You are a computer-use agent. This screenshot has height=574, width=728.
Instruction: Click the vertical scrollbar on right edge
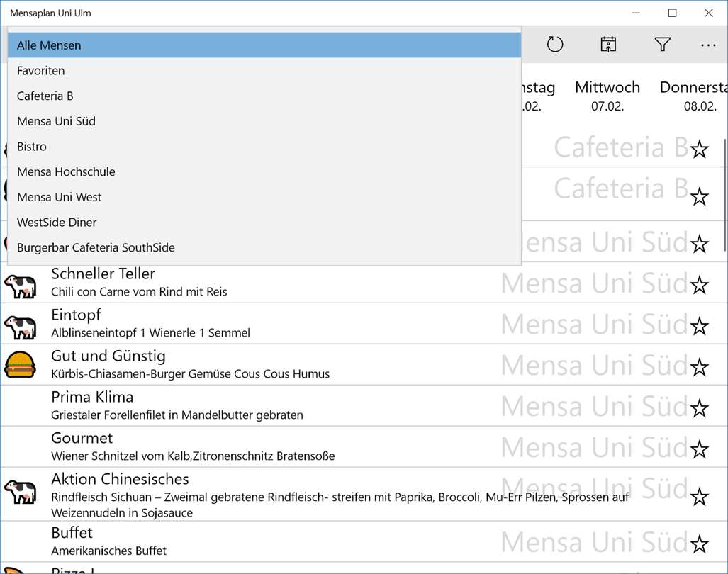point(724,195)
